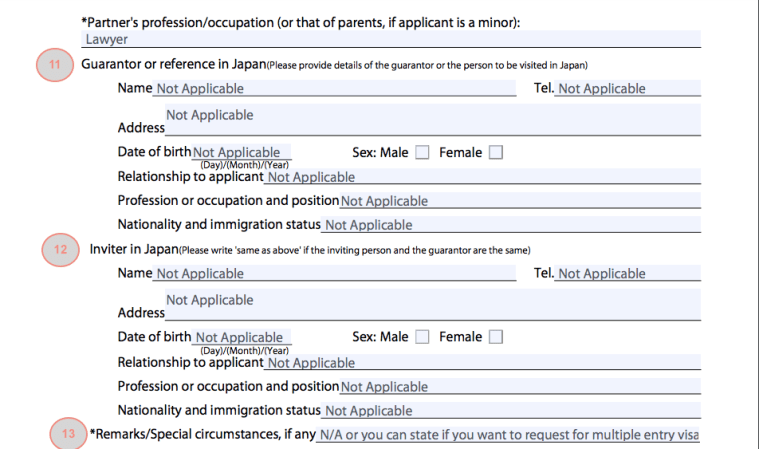Viewport: 759px width, 449px height.
Task: Check the Male box in the Guarantor section
Action: pyautogui.click(x=422, y=153)
